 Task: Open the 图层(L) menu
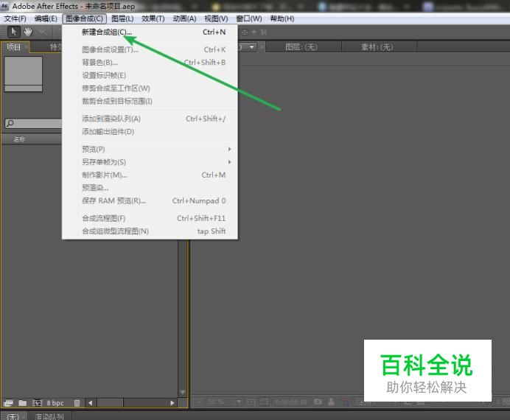coord(122,19)
